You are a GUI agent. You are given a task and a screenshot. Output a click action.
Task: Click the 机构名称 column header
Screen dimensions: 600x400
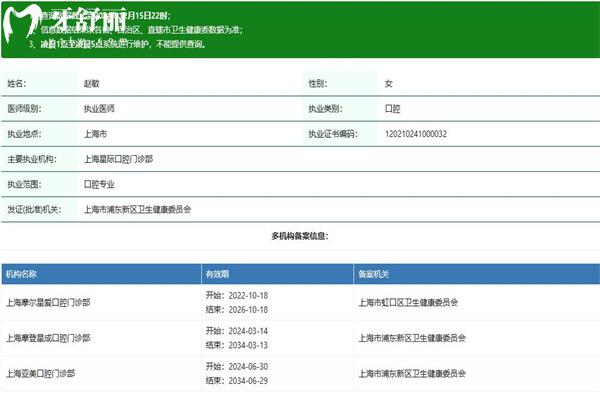click(x=21, y=274)
